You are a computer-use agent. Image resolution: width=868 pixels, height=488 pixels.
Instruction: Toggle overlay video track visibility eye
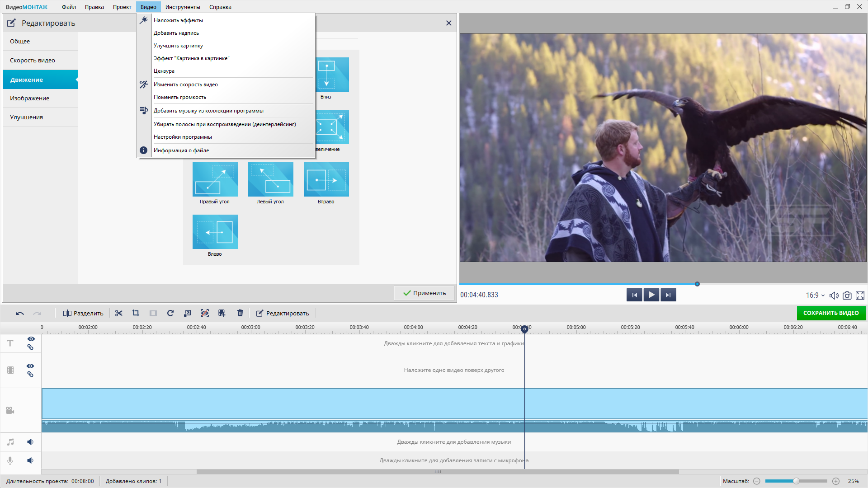(x=30, y=366)
